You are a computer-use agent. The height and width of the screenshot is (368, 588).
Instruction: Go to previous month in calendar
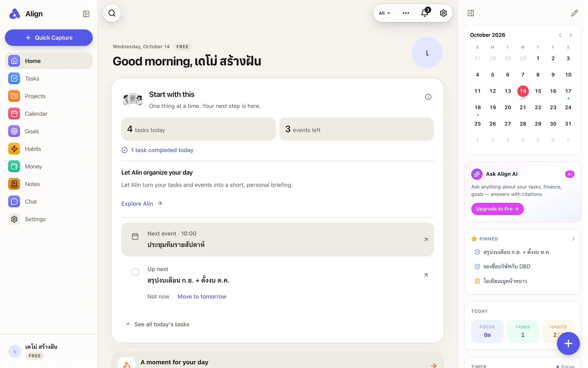coord(560,35)
